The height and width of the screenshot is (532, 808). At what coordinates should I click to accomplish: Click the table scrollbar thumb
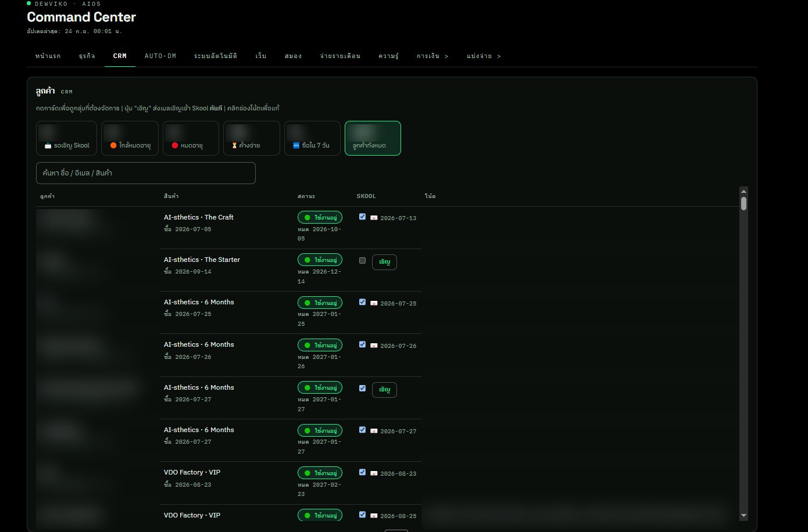(x=743, y=203)
